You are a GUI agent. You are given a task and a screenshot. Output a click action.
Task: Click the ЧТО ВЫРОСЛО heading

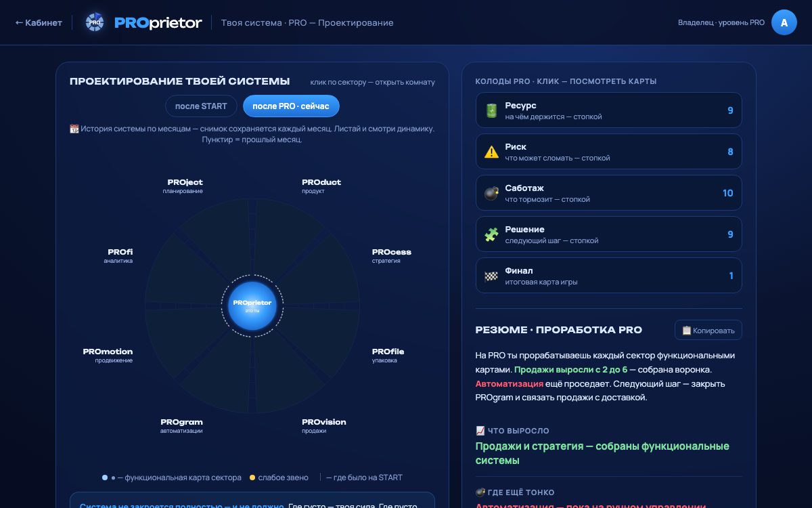[x=512, y=431]
